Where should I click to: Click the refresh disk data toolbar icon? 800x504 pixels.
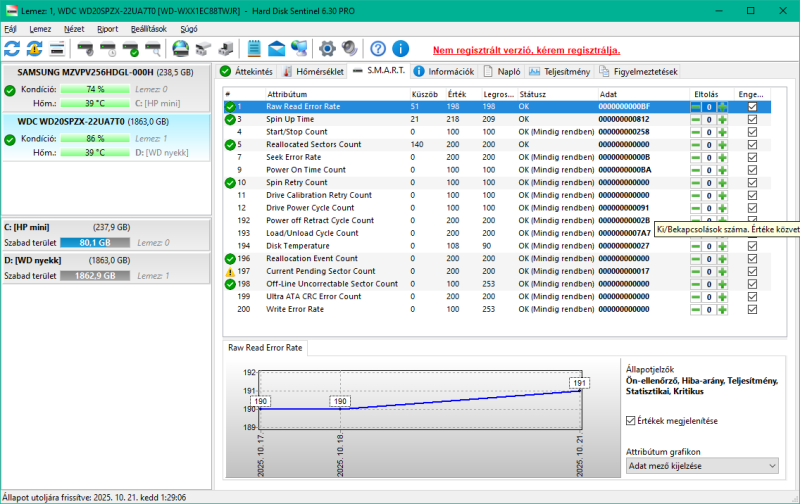(12, 48)
